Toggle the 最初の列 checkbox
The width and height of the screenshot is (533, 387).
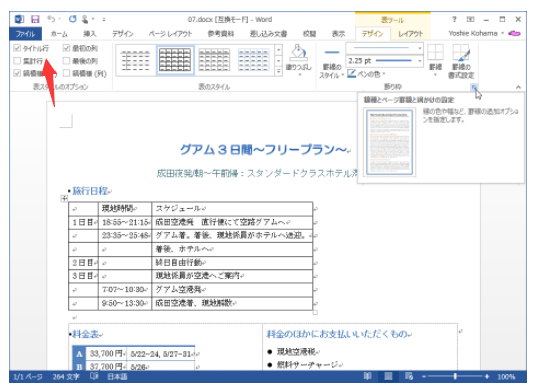coord(67,48)
